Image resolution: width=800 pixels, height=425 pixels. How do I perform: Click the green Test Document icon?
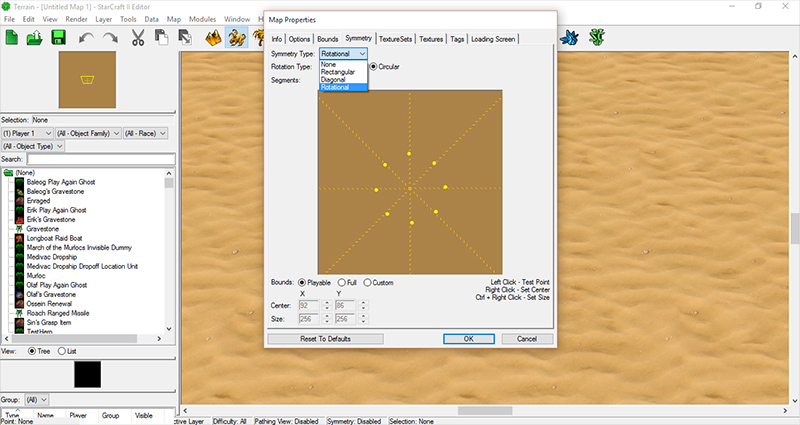pos(596,38)
